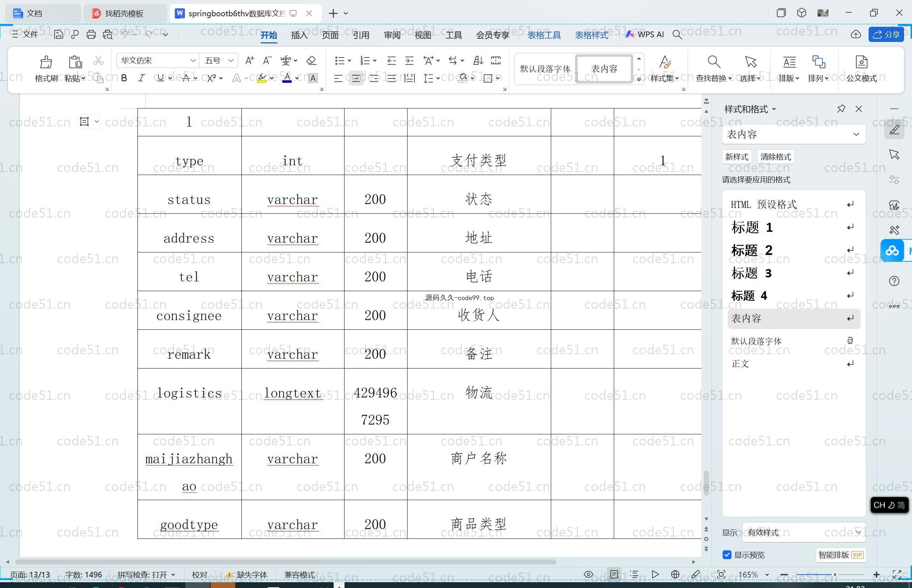Click the Print Preview icon
This screenshot has height=588, width=912.
(108, 34)
